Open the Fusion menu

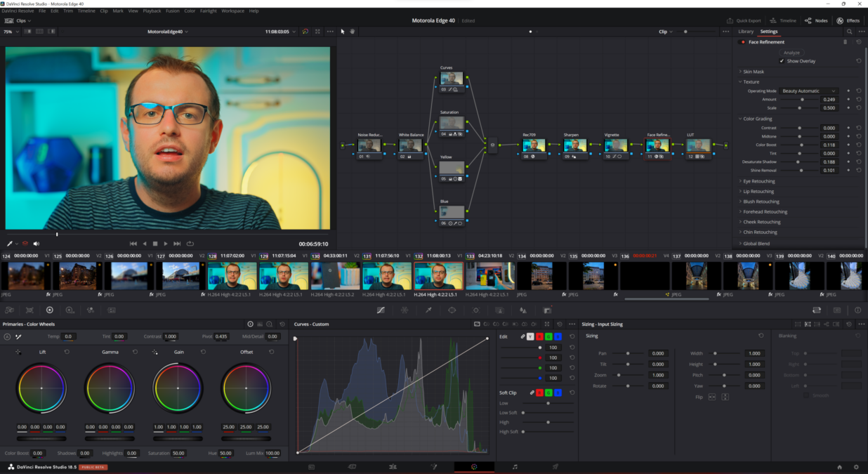coord(173,11)
